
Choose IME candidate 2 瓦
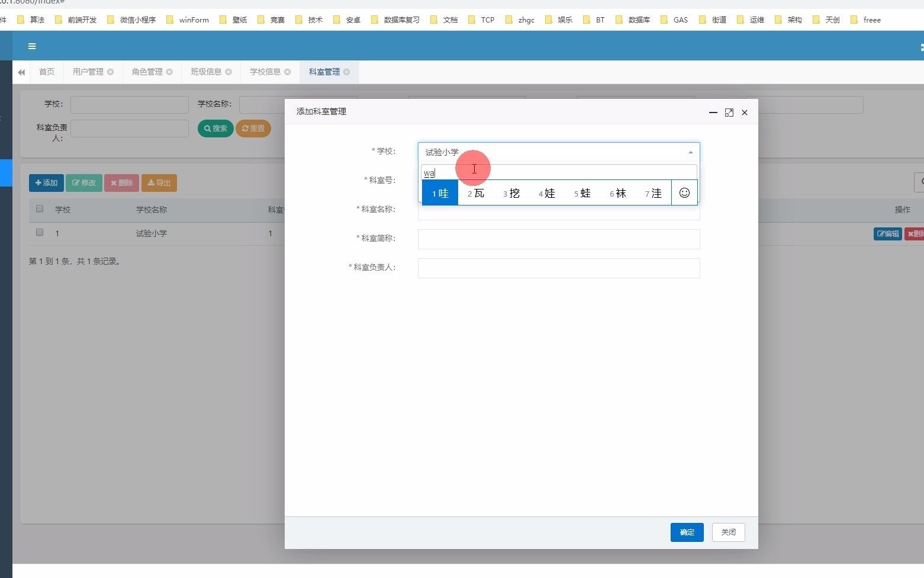[x=476, y=193]
